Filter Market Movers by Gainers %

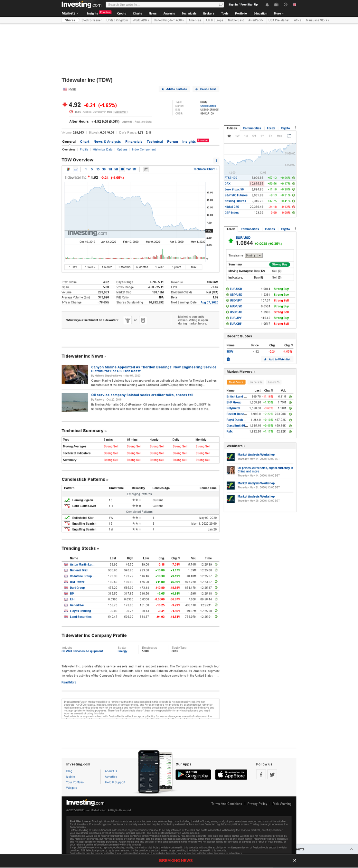click(256, 382)
